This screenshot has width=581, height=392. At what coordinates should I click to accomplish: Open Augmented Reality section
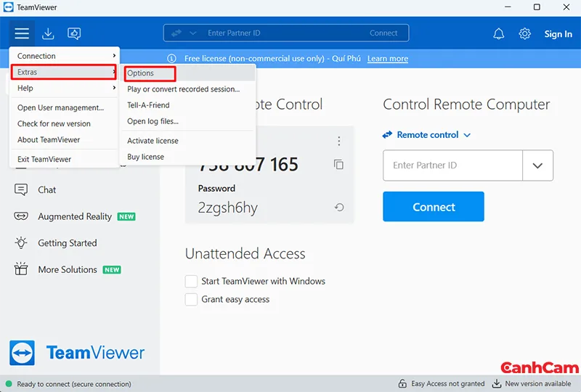[x=75, y=216]
